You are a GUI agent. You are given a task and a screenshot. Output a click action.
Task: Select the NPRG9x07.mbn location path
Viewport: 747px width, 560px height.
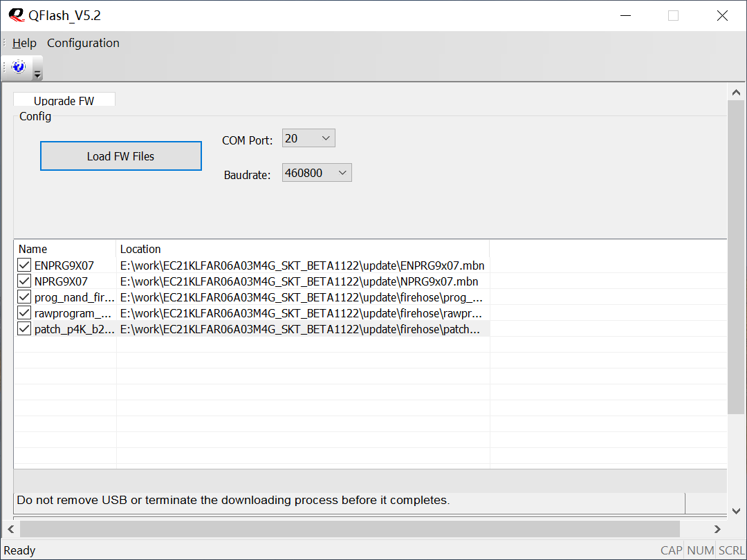click(x=299, y=281)
